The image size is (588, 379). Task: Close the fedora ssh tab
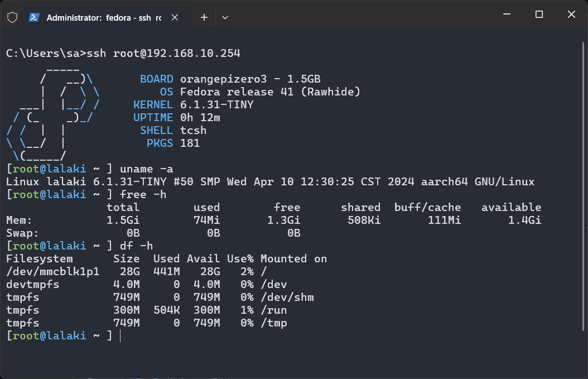[175, 17]
